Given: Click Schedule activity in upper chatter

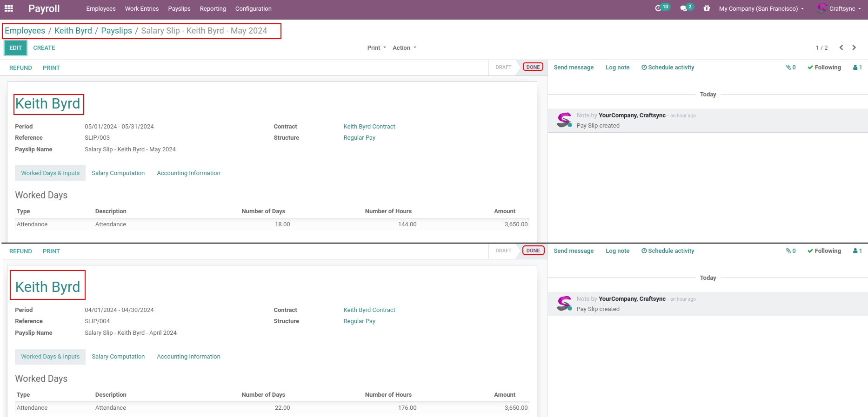Looking at the screenshot, I should click(x=668, y=68).
